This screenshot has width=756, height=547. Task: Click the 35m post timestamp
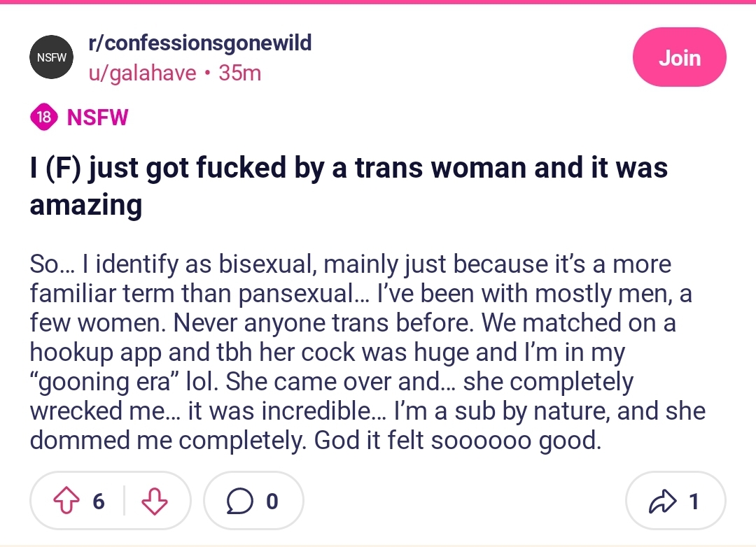[x=239, y=73]
